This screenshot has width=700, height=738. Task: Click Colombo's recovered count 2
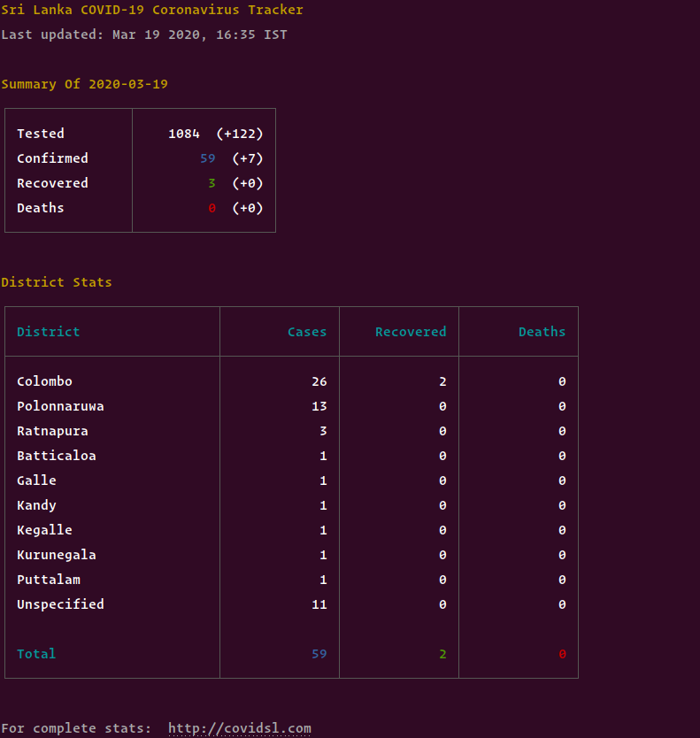[x=442, y=381]
